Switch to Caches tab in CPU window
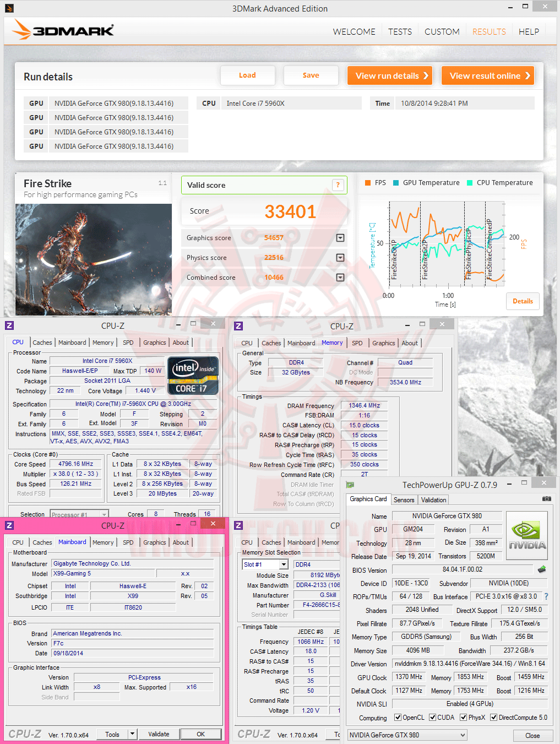This screenshot has width=560, height=744. [x=42, y=343]
